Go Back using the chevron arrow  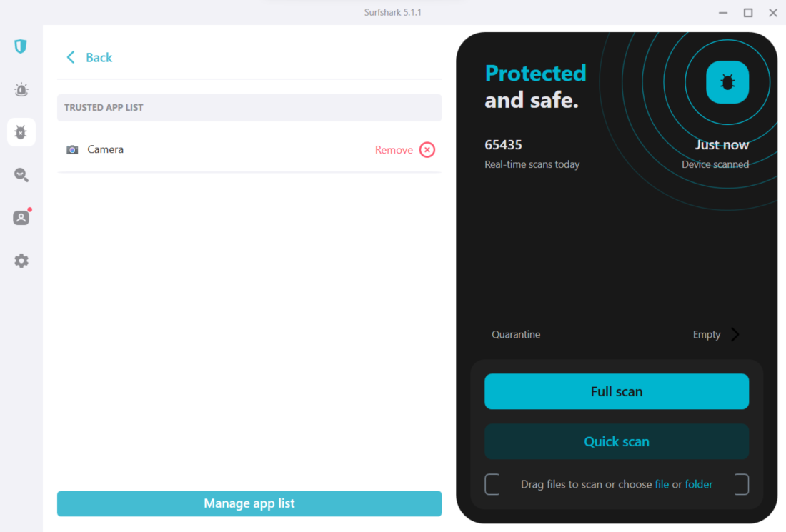(x=71, y=58)
